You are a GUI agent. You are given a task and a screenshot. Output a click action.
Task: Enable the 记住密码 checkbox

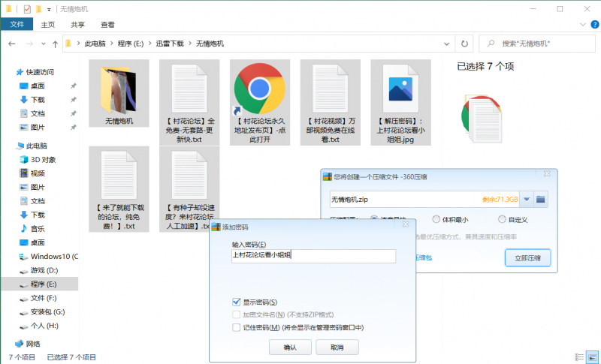click(x=237, y=327)
